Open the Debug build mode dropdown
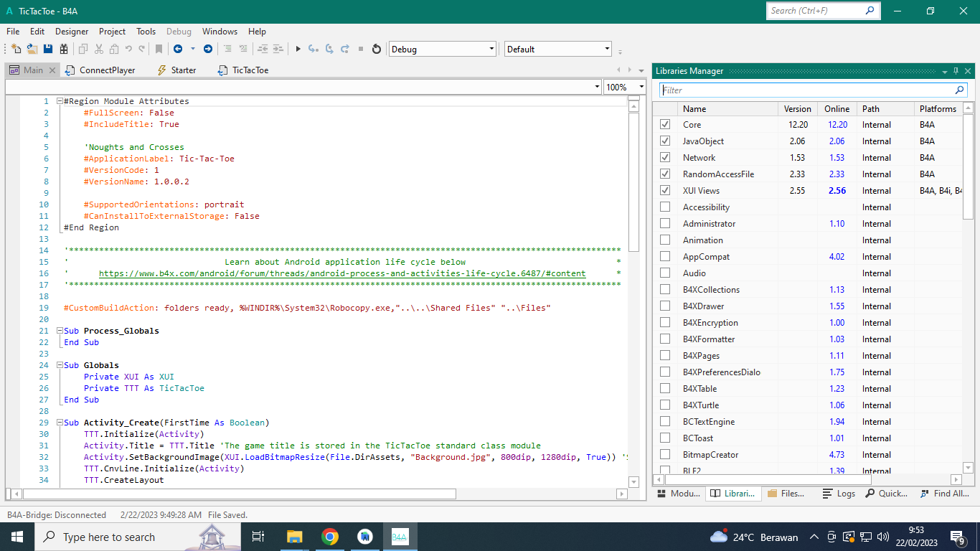The height and width of the screenshot is (551, 980). tap(491, 50)
